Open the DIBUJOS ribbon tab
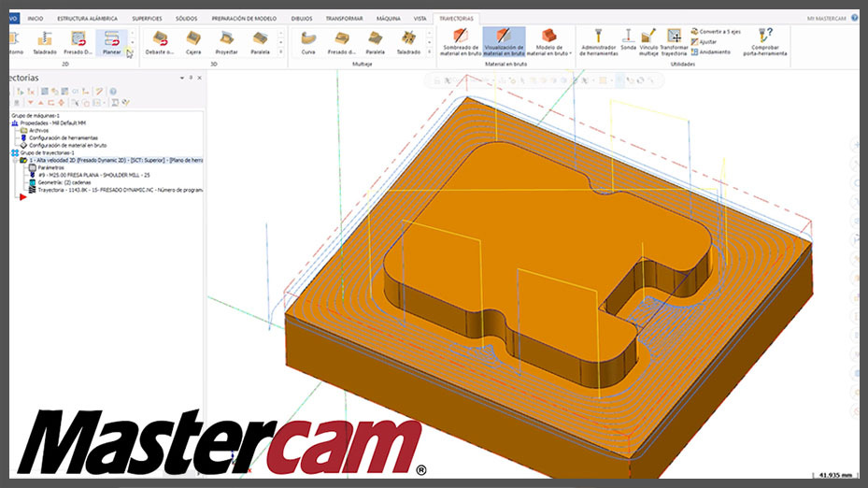This screenshot has width=868, height=488. [x=302, y=19]
